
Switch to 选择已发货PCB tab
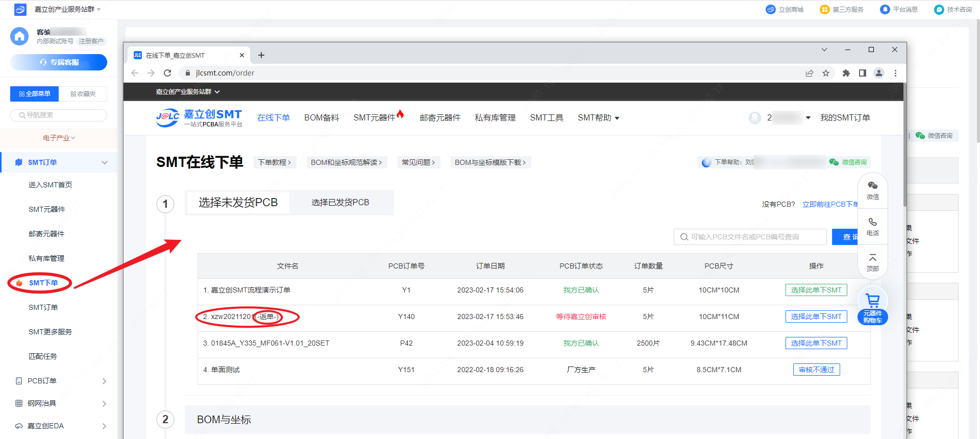pyautogui.click(x=340, y=203)
